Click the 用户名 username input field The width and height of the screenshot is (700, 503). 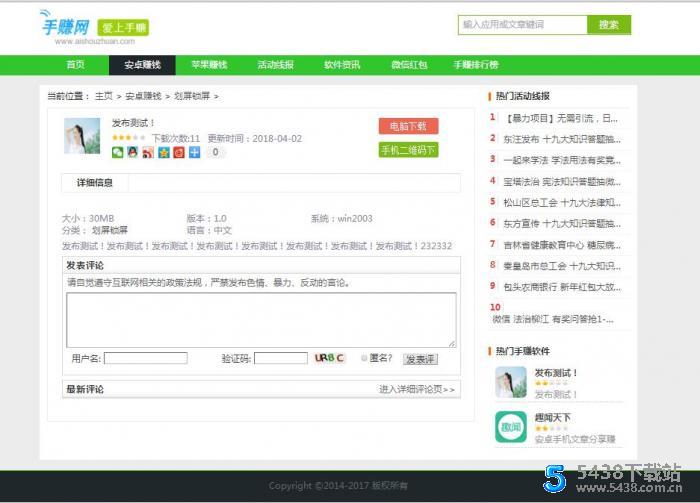[145, 358]
